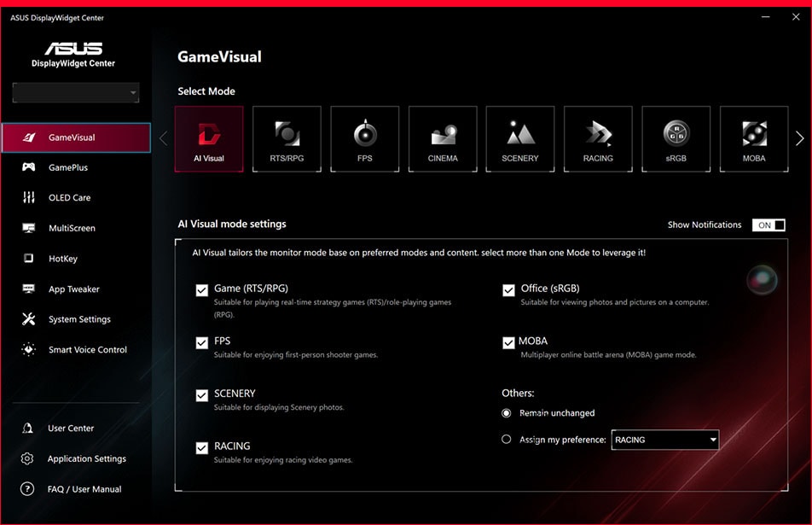The height and width of the screenshot is (525, 812).
Task: Select the OLED Care panel icon
Action: 29,197
